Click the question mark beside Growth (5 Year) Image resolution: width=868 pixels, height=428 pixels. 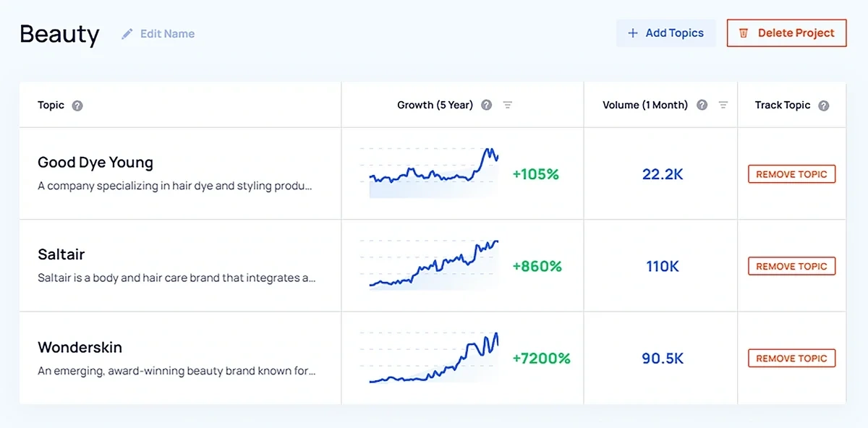point(486,105)
